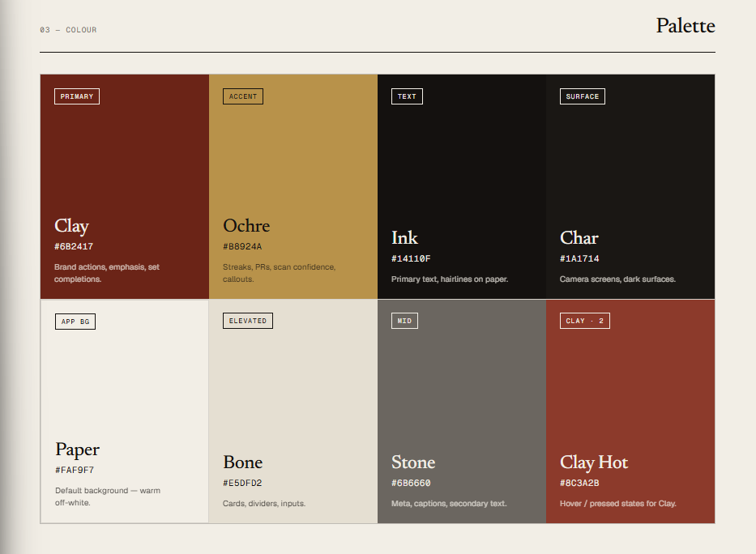Click description 'Camera screens, dark surfaces.'
The image size is (756, 554).
617,279
